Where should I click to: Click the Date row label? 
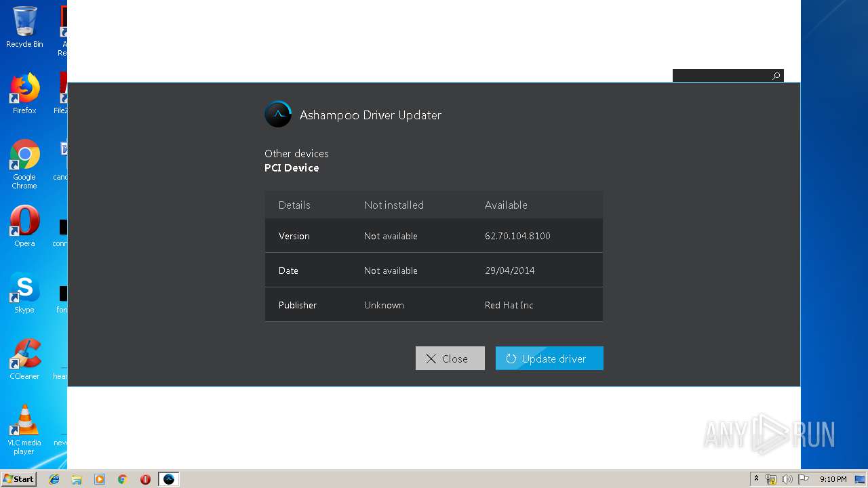[288, 270]
